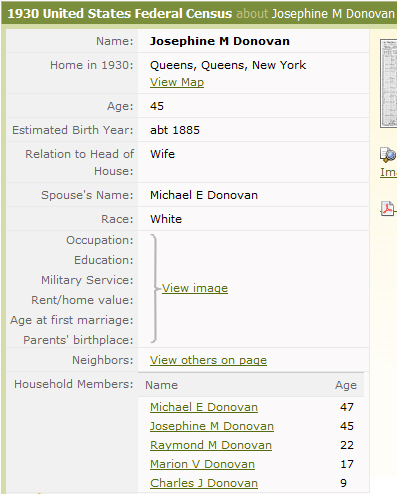Click the 1930 United States Federal Census title
The image size is (397, 494).
click(x=119, y=14)
